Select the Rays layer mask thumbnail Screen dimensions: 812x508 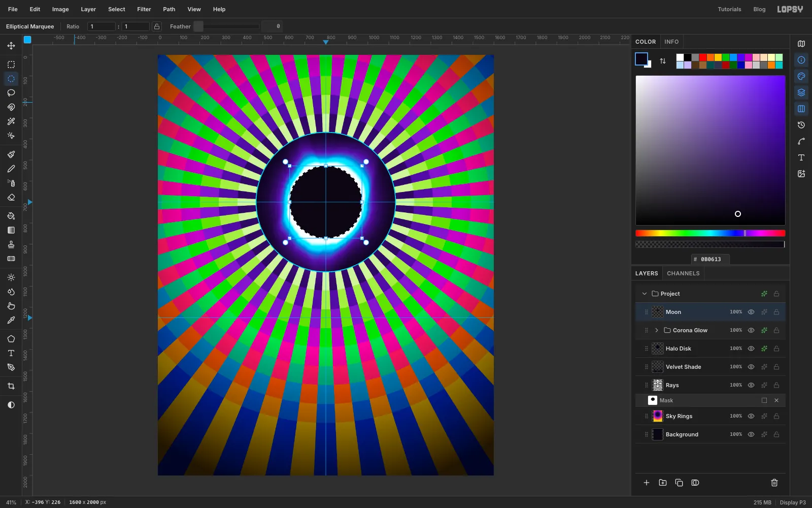pyautogui.click(x=653, y=400)
